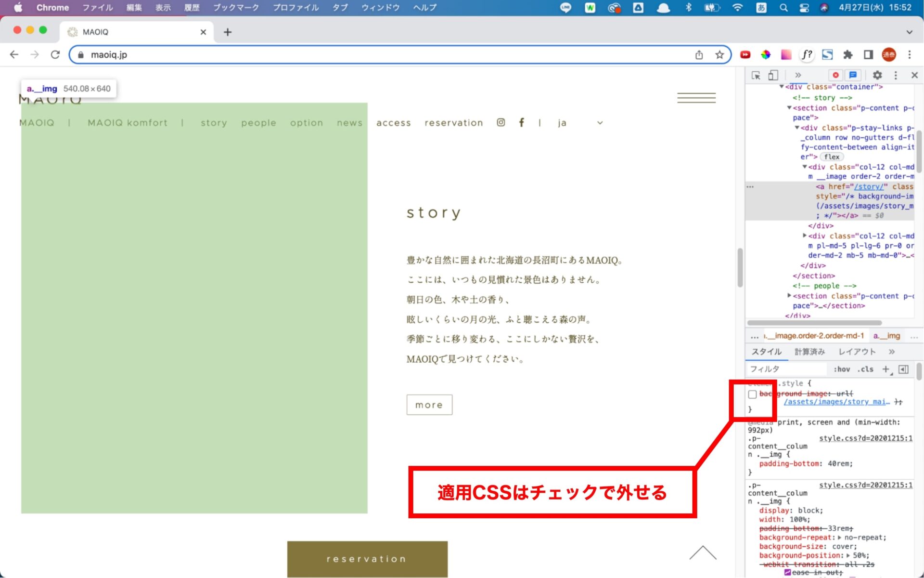Open the 表示 menu in the menu bar
The image size is (924, 578).
[x=163, y=7]
